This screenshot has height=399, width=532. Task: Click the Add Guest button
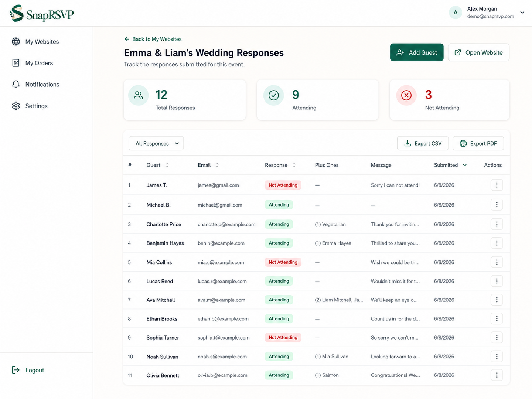point(417,52)
